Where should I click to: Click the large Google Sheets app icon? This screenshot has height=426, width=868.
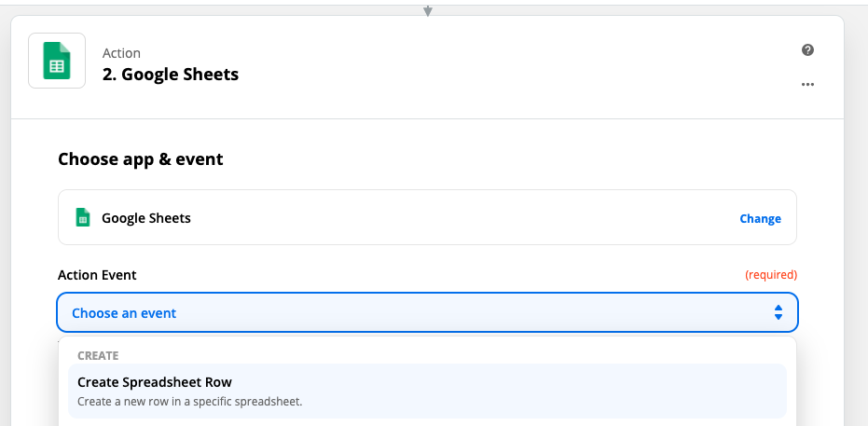coord(57,61)
